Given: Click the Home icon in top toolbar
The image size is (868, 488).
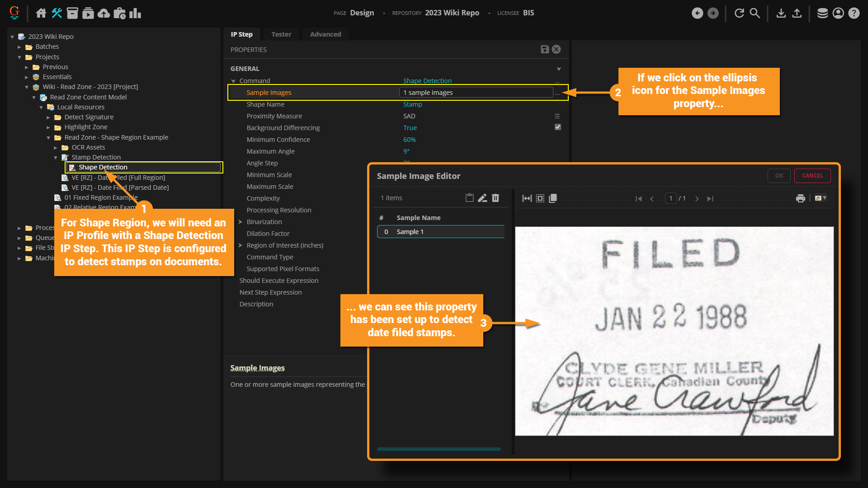Looking at the screenshot, I should [41, 13].
